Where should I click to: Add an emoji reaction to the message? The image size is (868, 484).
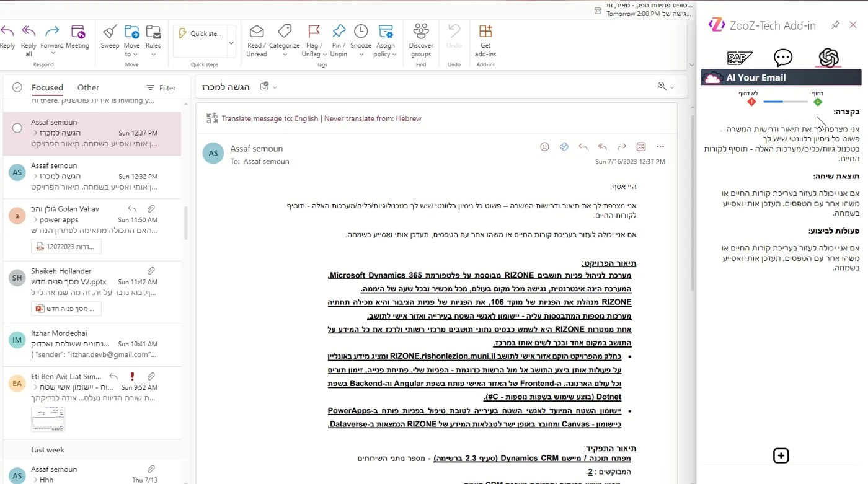click(544, 147)
